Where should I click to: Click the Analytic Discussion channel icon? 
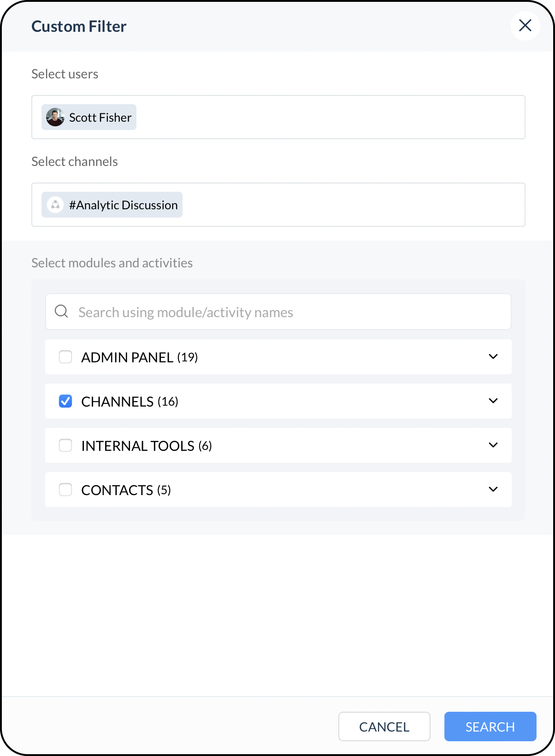pyautogui.click(x=55, y=205)
